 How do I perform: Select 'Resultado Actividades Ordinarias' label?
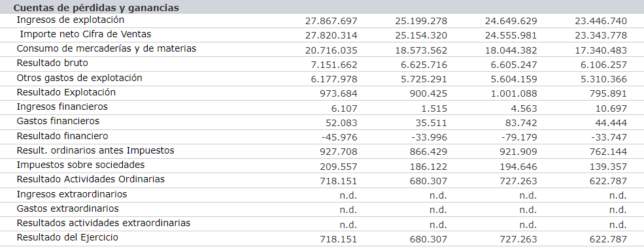(x=91, y=179)
